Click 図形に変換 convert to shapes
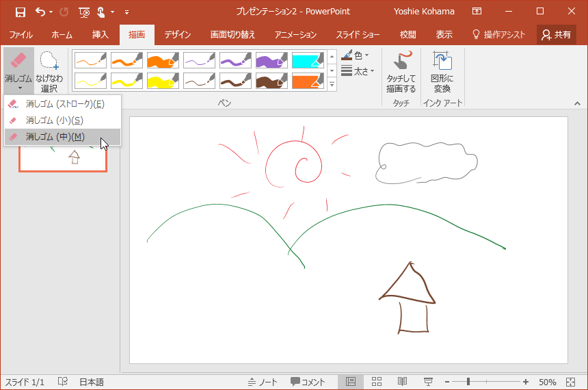Viewport: 588px width, 390px height. click(442, 71)
